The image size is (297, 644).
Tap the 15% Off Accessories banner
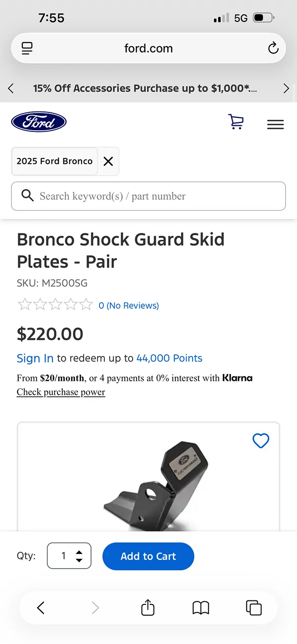coord(148,88)
